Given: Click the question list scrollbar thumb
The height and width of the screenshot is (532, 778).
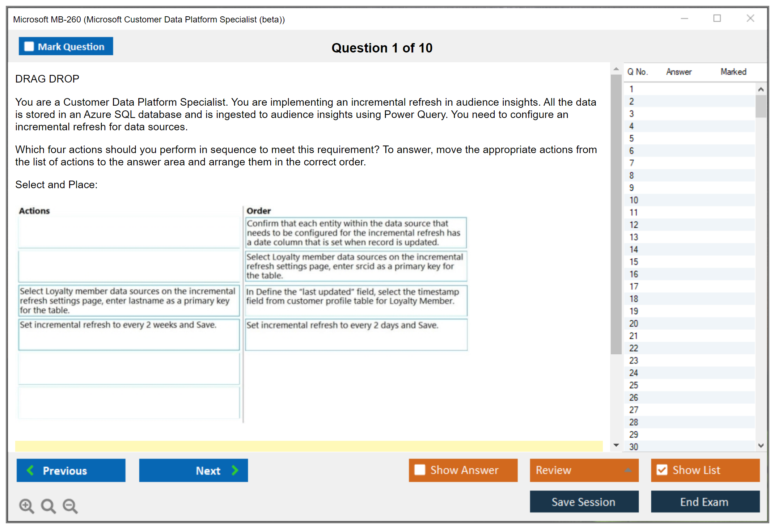Looking at the screenshot, I should 761,106.
